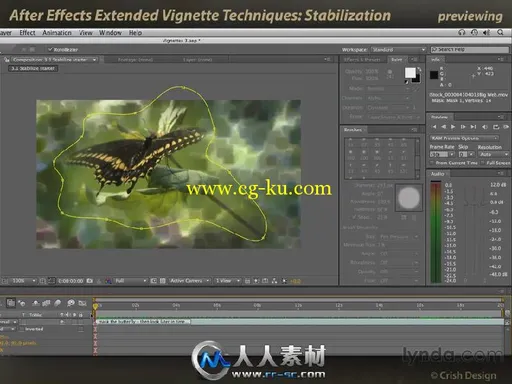Image resolution: width=512 pixels, height=384 pixels.
Task: Open viewer magnification dropdown
Action: 23,281
